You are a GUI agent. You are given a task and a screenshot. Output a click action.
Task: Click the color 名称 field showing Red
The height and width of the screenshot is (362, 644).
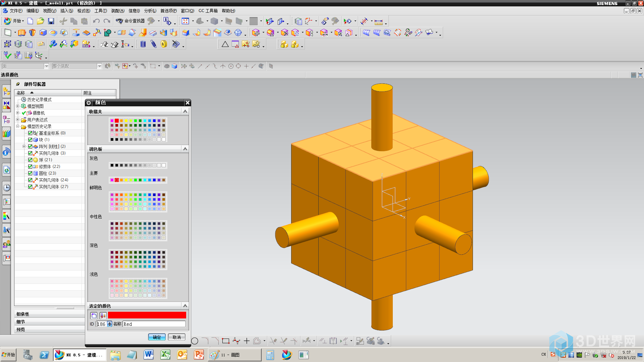[154, 324]
